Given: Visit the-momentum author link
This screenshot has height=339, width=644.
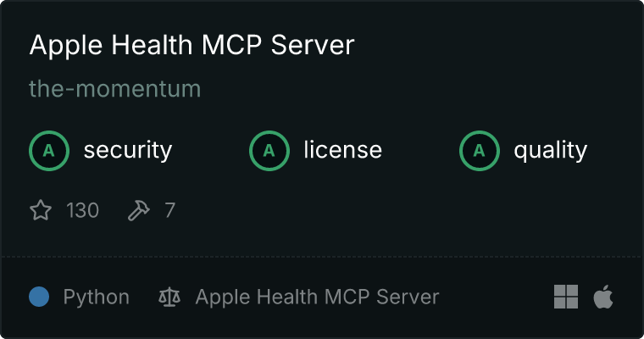Looking at the screenshot, I should click(115, 88).
